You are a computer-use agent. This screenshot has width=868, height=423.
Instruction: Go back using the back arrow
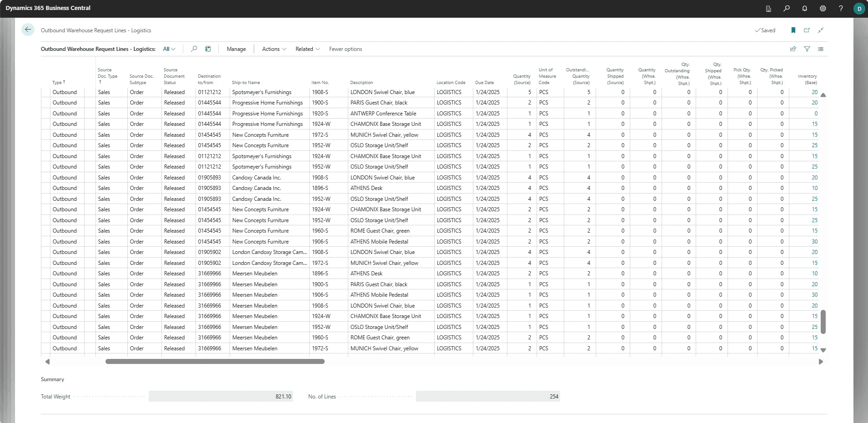point(28,30)
